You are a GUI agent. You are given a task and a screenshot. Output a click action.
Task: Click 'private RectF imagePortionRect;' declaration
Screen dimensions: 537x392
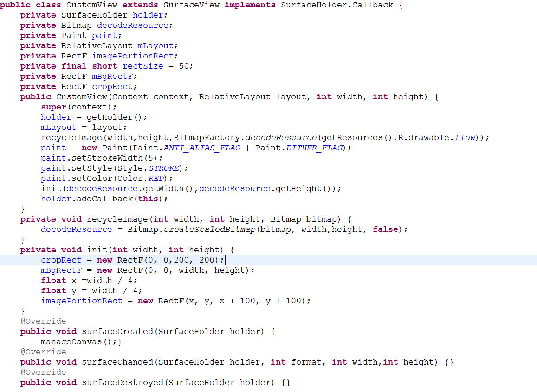point(99,56)
